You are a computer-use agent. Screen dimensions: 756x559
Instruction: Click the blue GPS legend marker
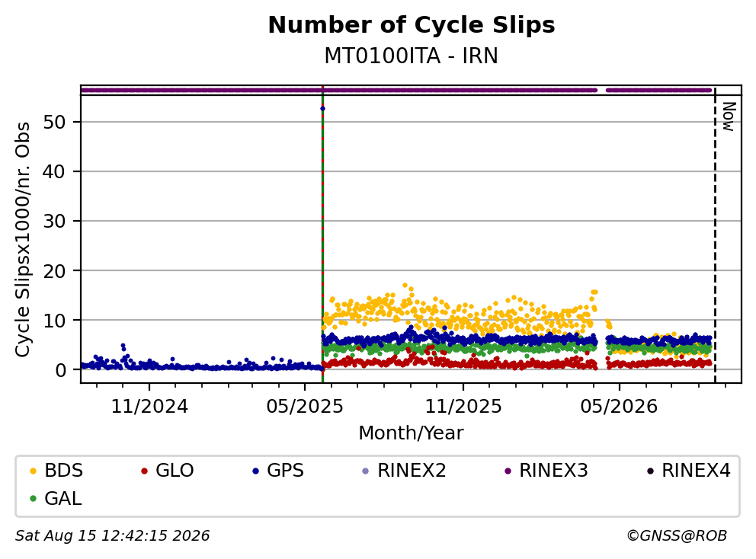tap(255, 471)
